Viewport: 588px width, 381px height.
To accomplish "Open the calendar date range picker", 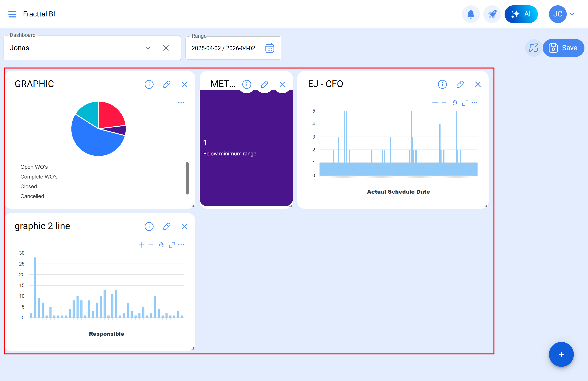I will (270, 48).
